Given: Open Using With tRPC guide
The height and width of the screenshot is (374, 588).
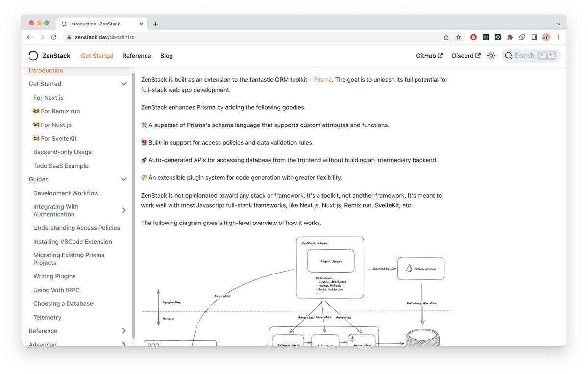Looking at the screenshot, I should point(56,290).
